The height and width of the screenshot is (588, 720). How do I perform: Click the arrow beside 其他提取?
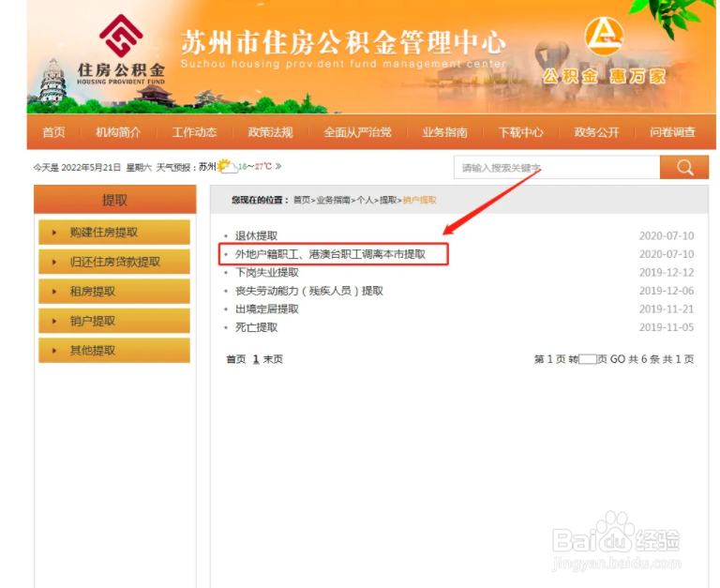(x=54, y=351)
